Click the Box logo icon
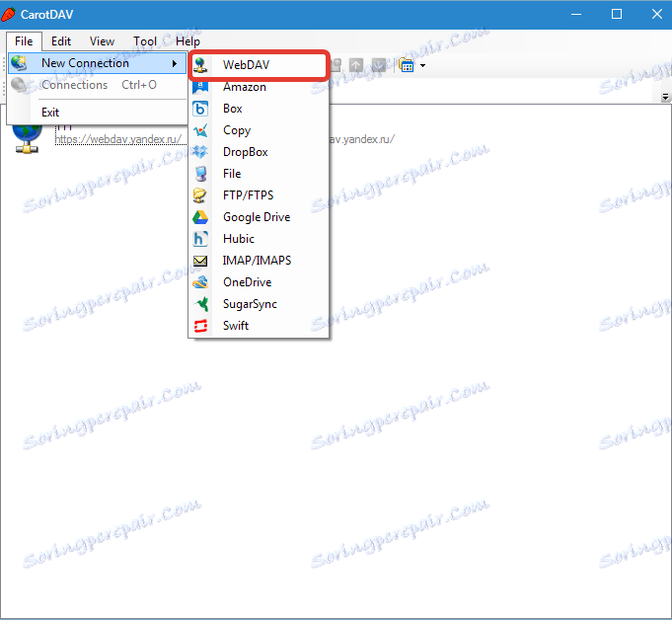This screenshot has height=620, width=672. click(x=200, y=109)
